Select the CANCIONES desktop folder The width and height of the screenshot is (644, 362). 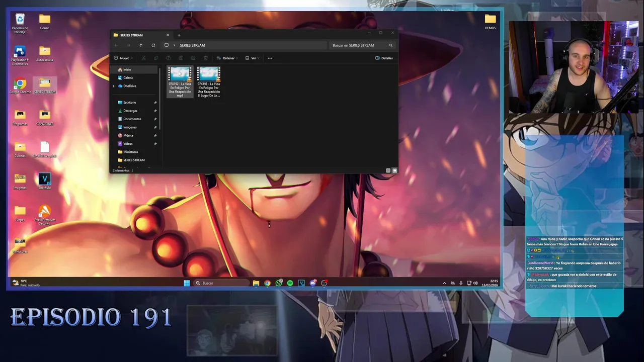(x=45, y=118)
